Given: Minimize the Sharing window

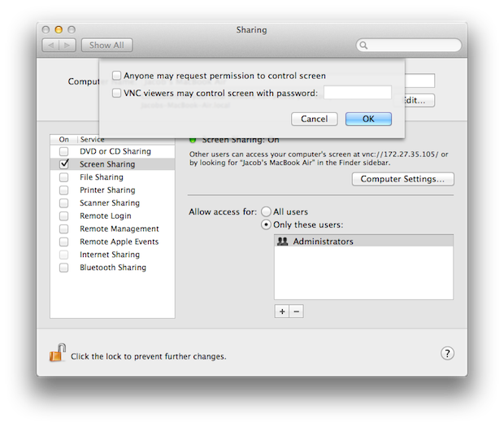Looking at the screenshot, I should tap(59, 29).
